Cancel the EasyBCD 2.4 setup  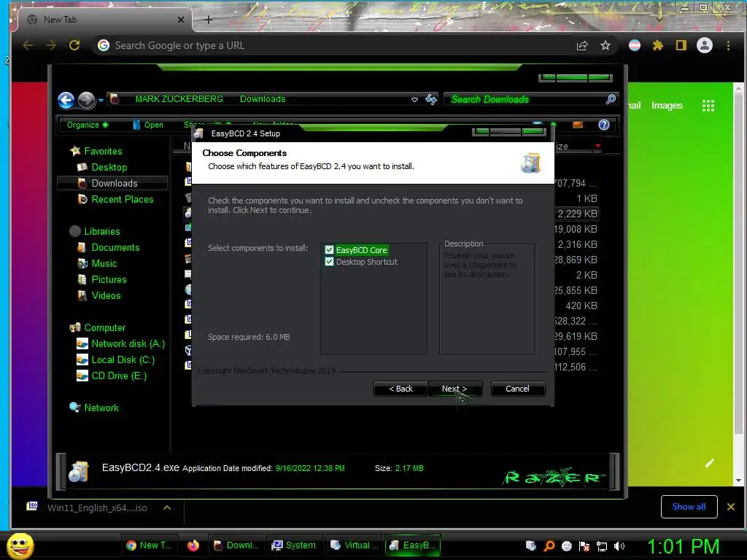click(x=517, y=389)
